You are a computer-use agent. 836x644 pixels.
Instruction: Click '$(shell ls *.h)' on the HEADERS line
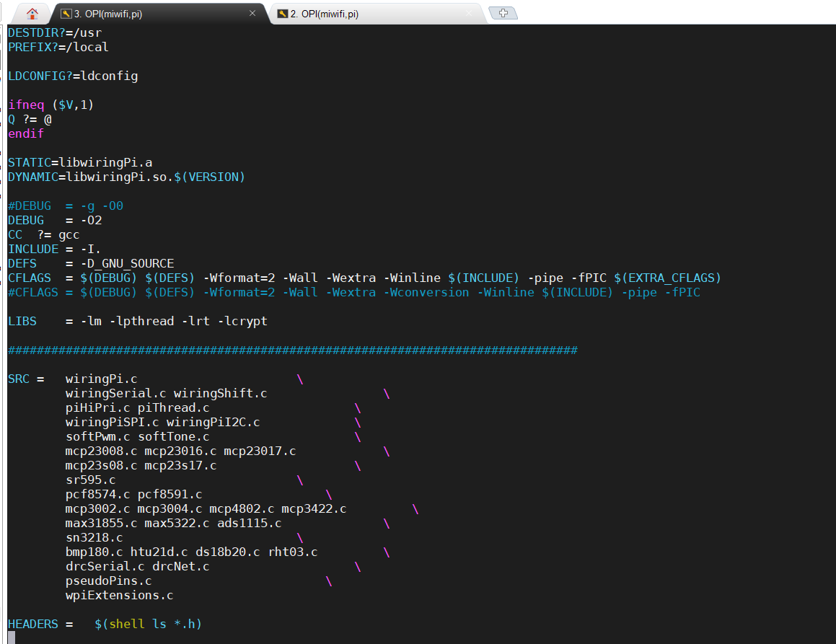148,623
